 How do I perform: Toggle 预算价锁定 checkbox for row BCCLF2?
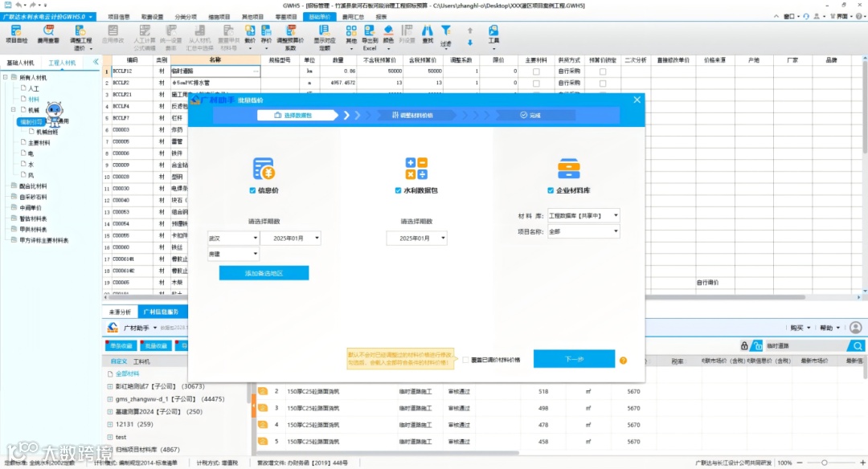[603, 84]
